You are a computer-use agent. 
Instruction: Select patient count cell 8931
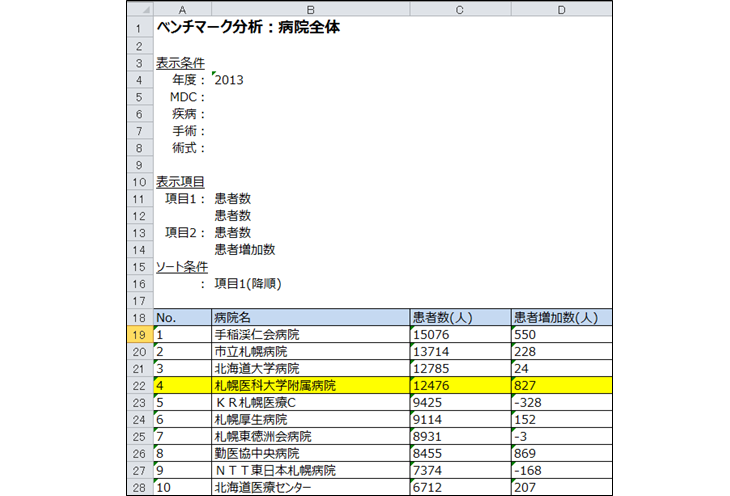coord(460,437)
